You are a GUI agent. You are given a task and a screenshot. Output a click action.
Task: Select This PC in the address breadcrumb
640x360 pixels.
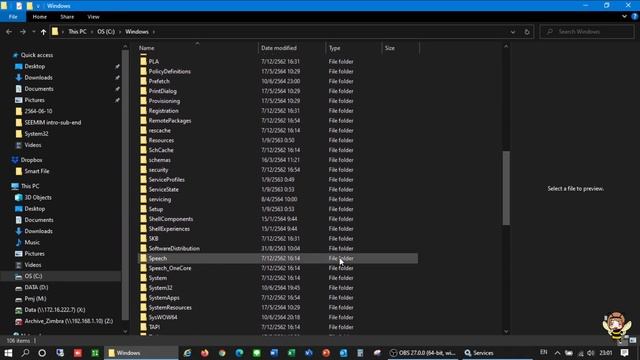[77, 32]
